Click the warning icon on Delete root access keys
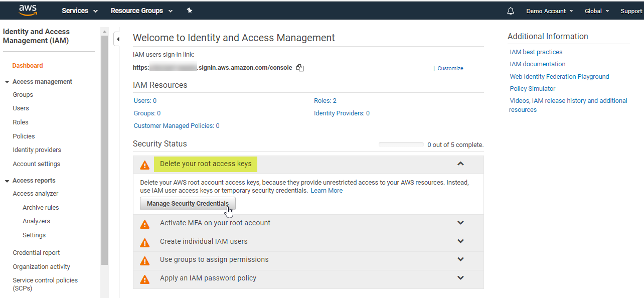Image resolution: width=644 pixels, height=298 pixels. (145, 164)
